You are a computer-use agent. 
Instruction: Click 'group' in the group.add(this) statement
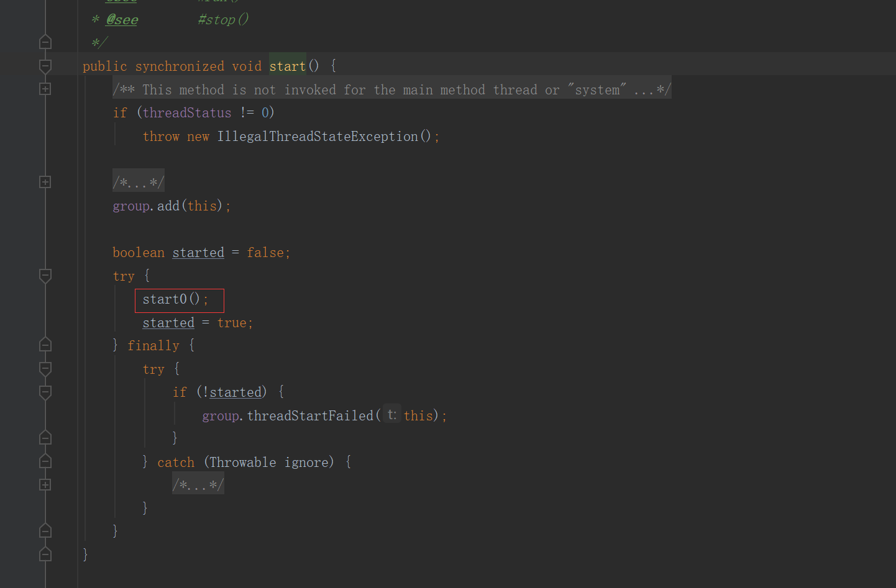coord(131,206)
